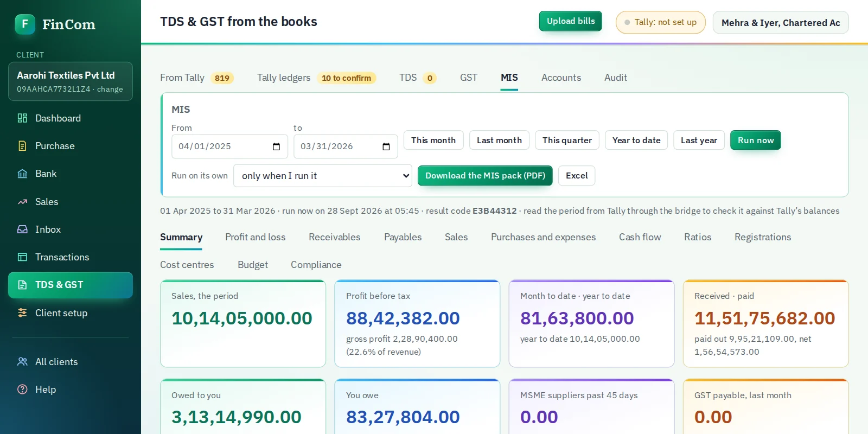Viewport: 868px width, 434px height.
Task: Set the period to Last month
Action: (x=499, y=140)
